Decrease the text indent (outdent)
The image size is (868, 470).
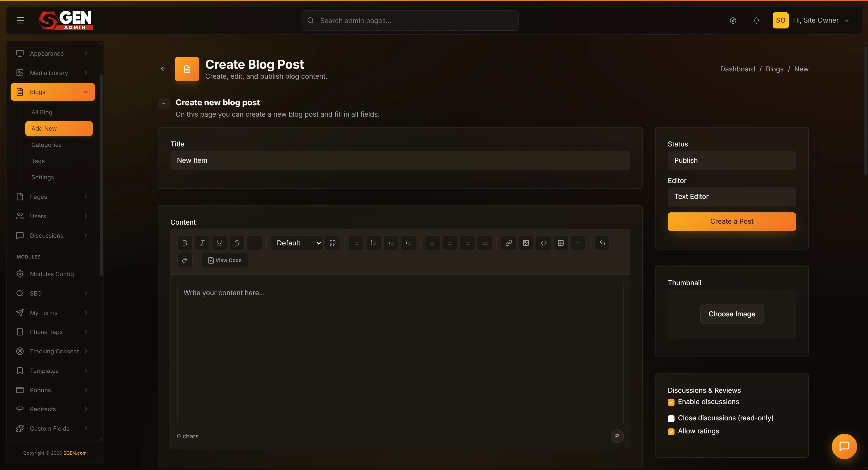391,243
